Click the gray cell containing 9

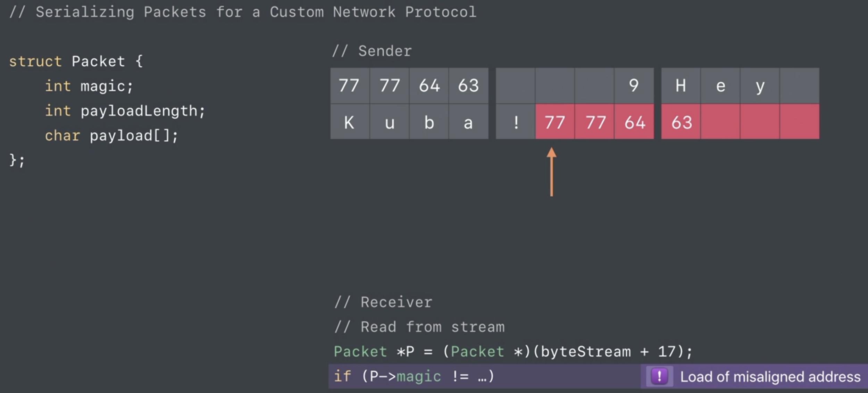tap(634, 85)
